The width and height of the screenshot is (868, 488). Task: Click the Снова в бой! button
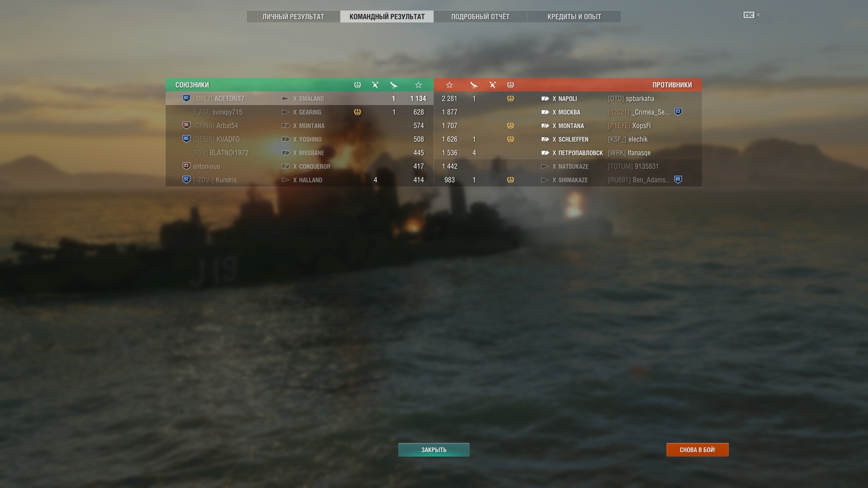coord(697,450)
